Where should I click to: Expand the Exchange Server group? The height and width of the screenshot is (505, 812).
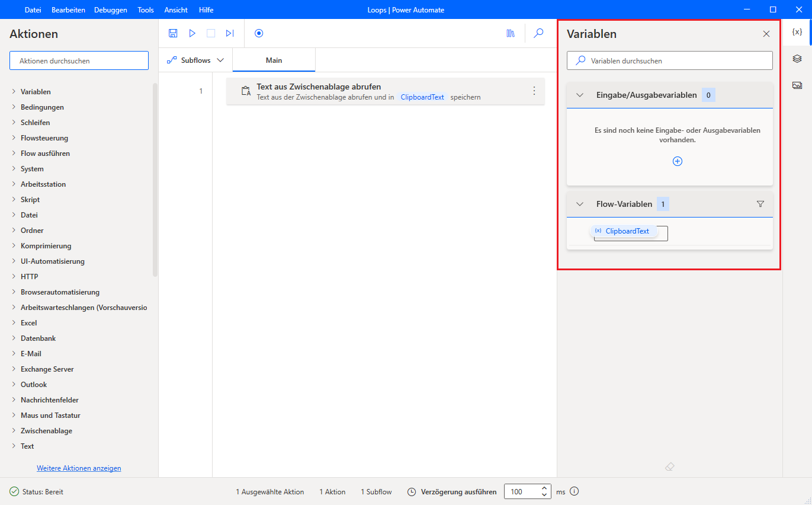14,369
